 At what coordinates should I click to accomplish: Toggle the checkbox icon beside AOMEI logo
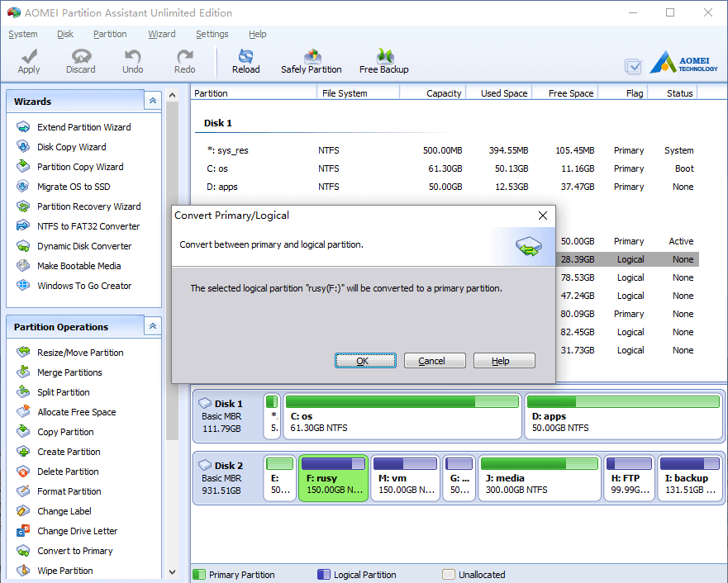click(x=633, y=66)
